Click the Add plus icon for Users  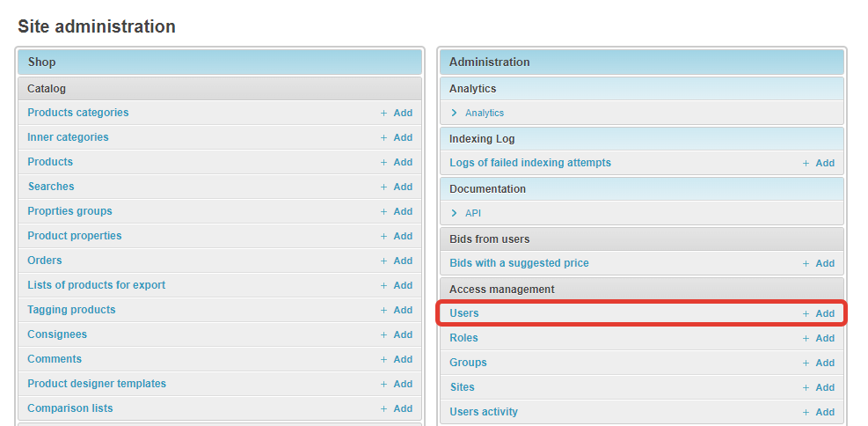coord(806,313)
